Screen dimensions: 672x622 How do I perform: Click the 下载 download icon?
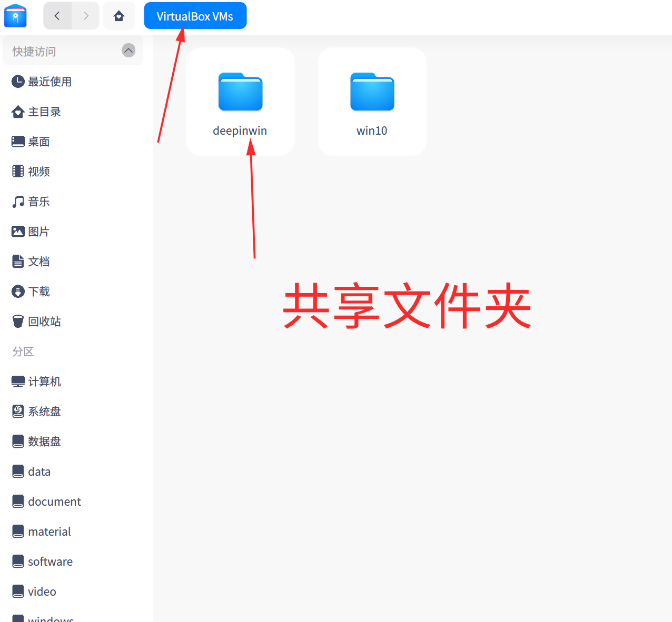click(x=18, y=292)
